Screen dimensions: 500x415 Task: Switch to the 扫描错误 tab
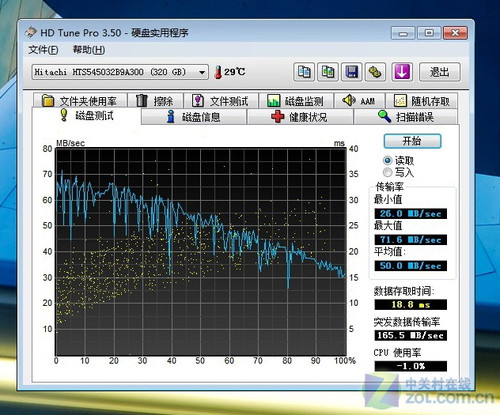click(405, 117)
